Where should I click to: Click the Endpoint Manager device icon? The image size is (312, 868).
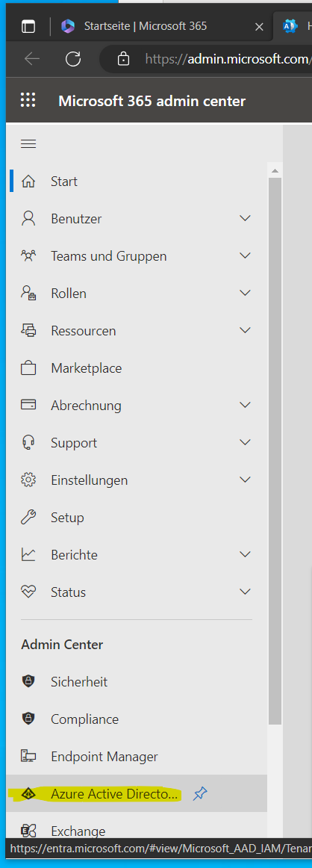click(28, 757)
